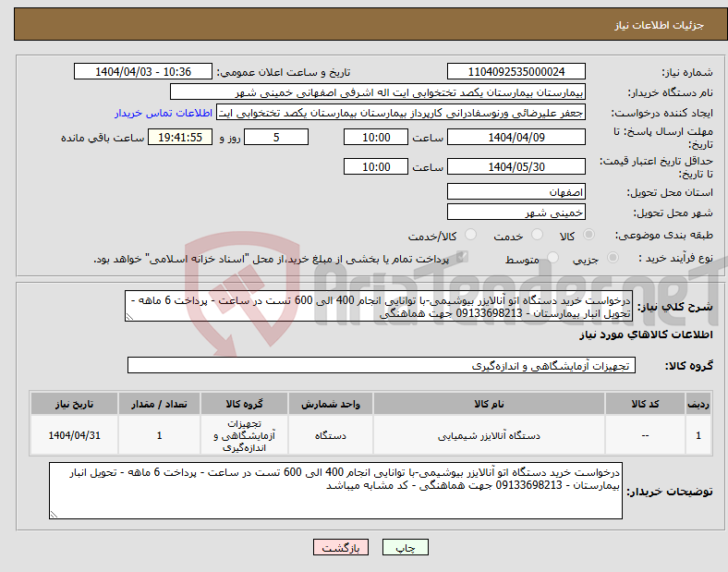The height and width of the screenshot is (572, 728).
Task: Click the گروه کالا column header
Action: [x=244, y=404]
